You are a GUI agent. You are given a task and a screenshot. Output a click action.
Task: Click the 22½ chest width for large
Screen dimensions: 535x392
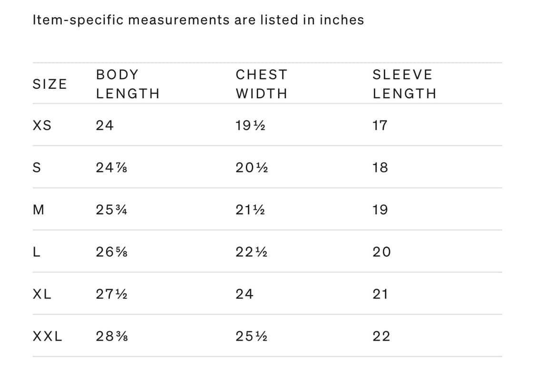pos(252,252)
